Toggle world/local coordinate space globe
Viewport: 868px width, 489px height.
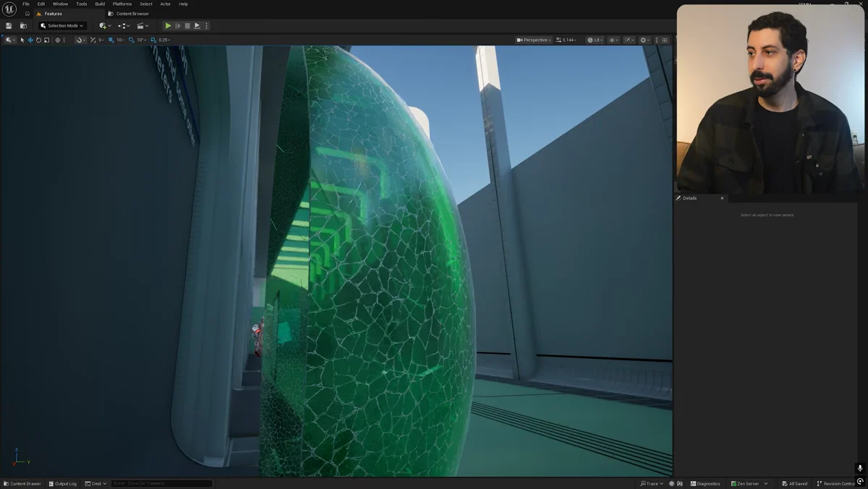pyautogui.click(x=58, y=40)
